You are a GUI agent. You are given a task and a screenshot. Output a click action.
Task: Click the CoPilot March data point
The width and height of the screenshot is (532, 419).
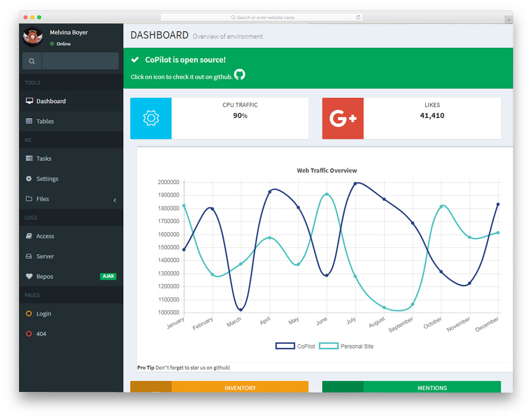pos(241,310)
